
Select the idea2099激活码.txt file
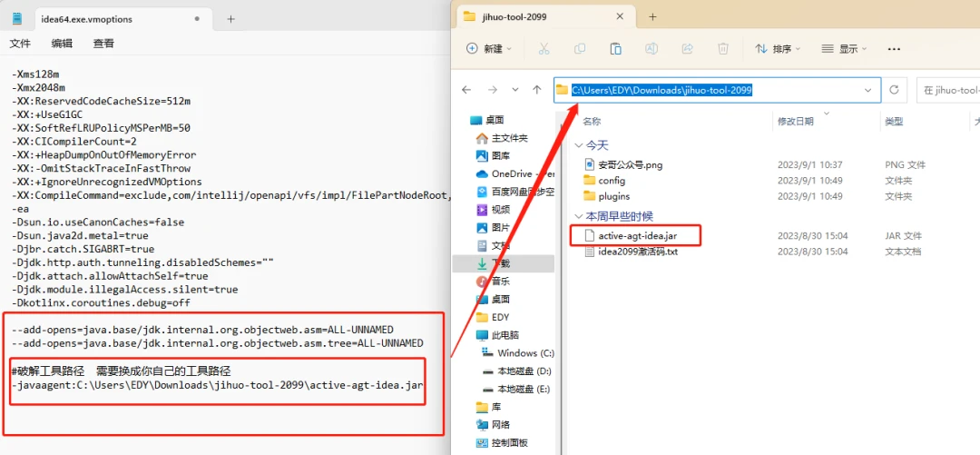pos(638,252)
